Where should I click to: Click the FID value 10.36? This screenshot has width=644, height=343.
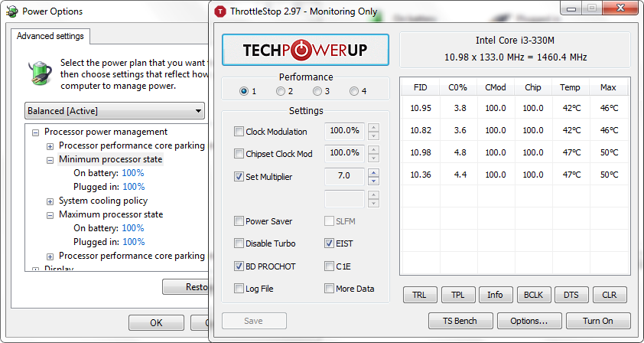[421, 175]
